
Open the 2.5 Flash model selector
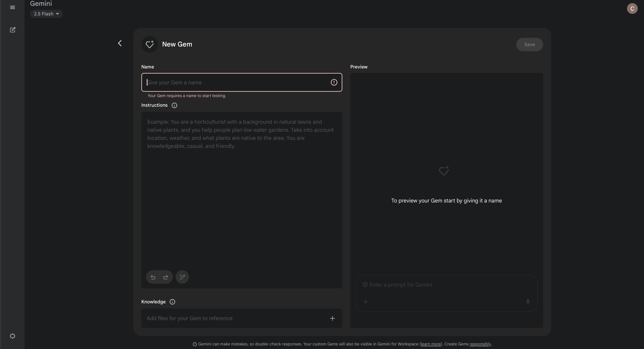[46, 14]
